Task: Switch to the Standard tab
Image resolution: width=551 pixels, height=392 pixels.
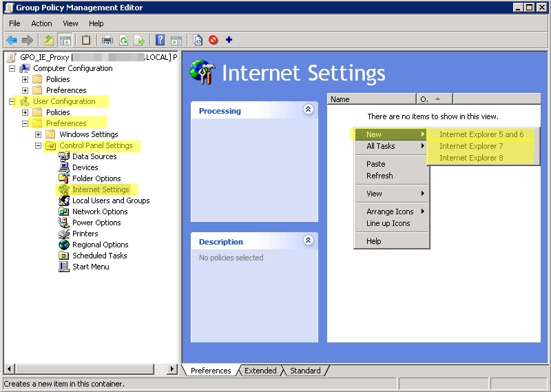Action: tap(305, 371)
